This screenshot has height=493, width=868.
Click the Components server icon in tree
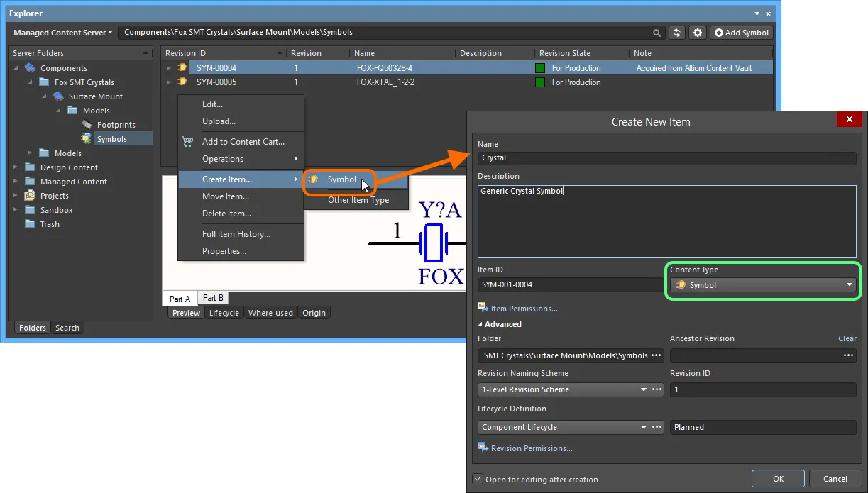[x=30, y=68]
